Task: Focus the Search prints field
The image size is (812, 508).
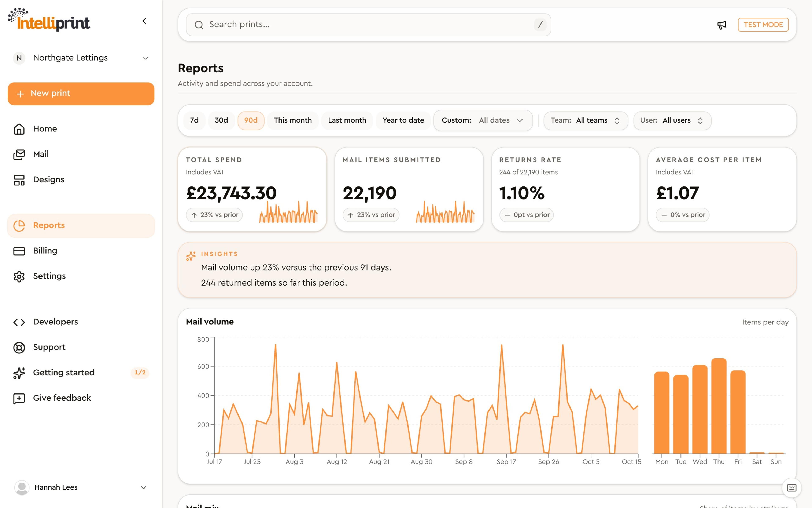Action: click(368, 25)
